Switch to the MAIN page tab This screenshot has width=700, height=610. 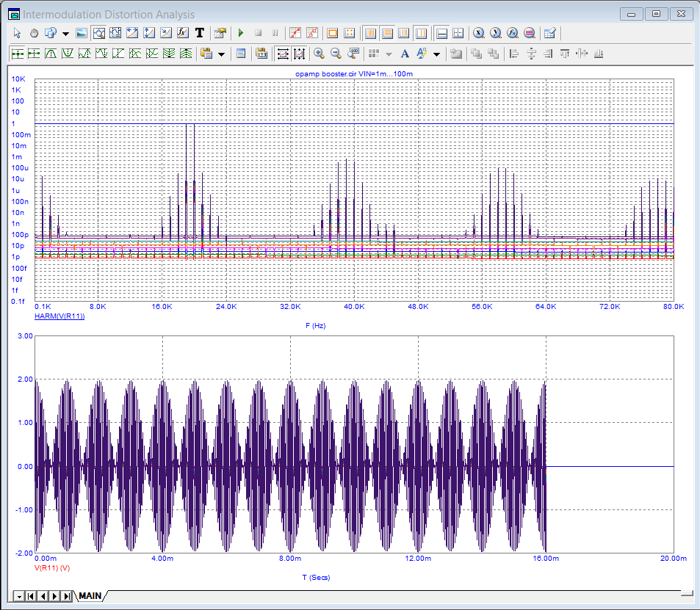tap(90, 596)
